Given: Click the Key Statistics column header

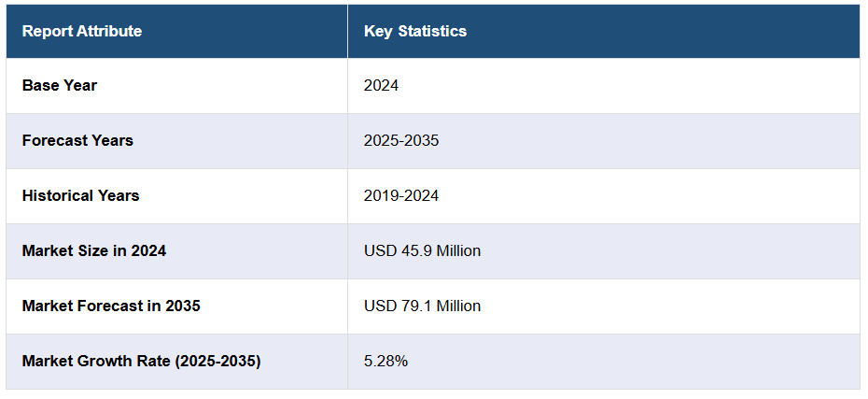Looking at the screenshot, I should coord(414,31).
